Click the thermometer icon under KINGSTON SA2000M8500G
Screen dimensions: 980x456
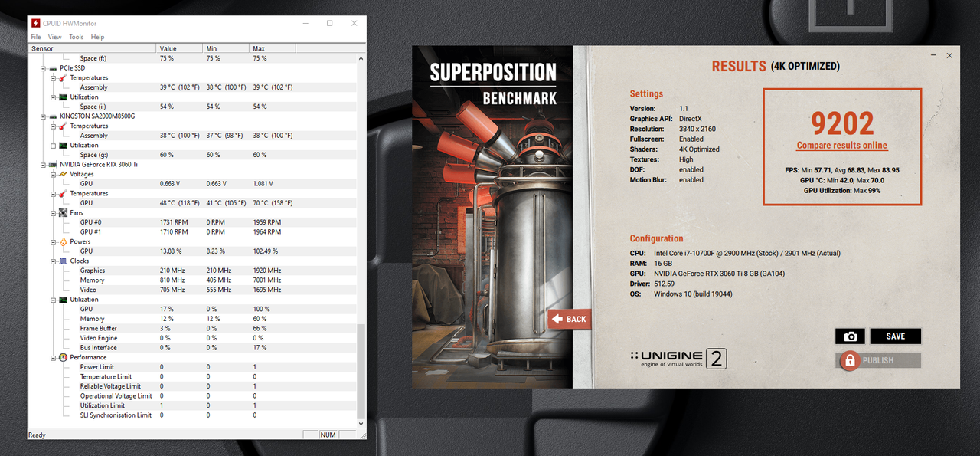(x=63, y=126)
